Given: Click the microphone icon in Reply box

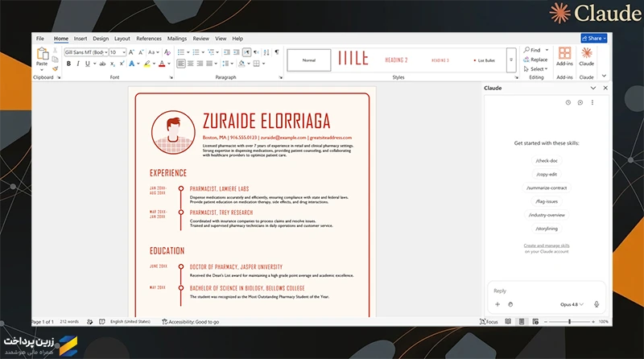Looking at the screenshot, I should point(597,304).
